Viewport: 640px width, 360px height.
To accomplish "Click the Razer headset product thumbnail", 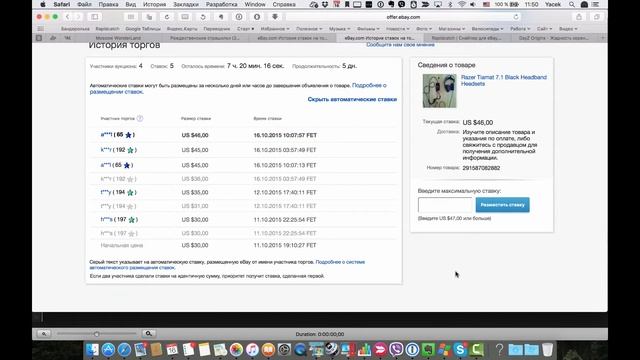I will (439, 91).
